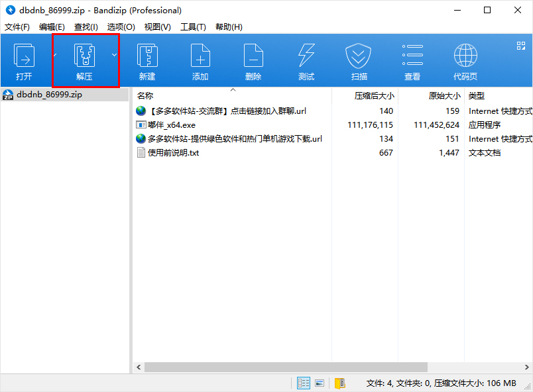Click the Delete (删除) toolbar icon
This screenshot has height=392, width=533.
click(x=253, y=56)
